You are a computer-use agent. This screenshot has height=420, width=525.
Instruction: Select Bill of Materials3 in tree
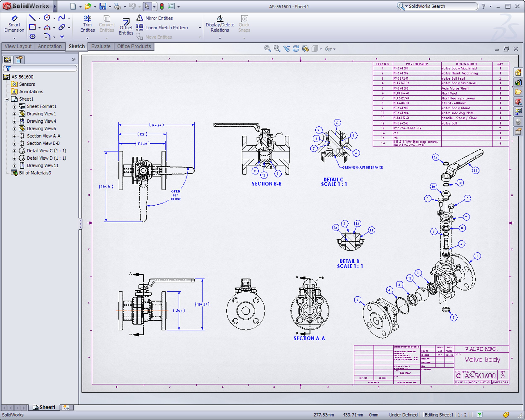click(x=35, y=173)
